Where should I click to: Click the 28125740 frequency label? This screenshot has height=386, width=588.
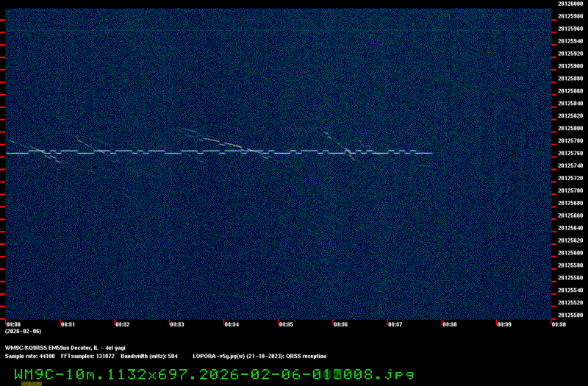[570, 165]
